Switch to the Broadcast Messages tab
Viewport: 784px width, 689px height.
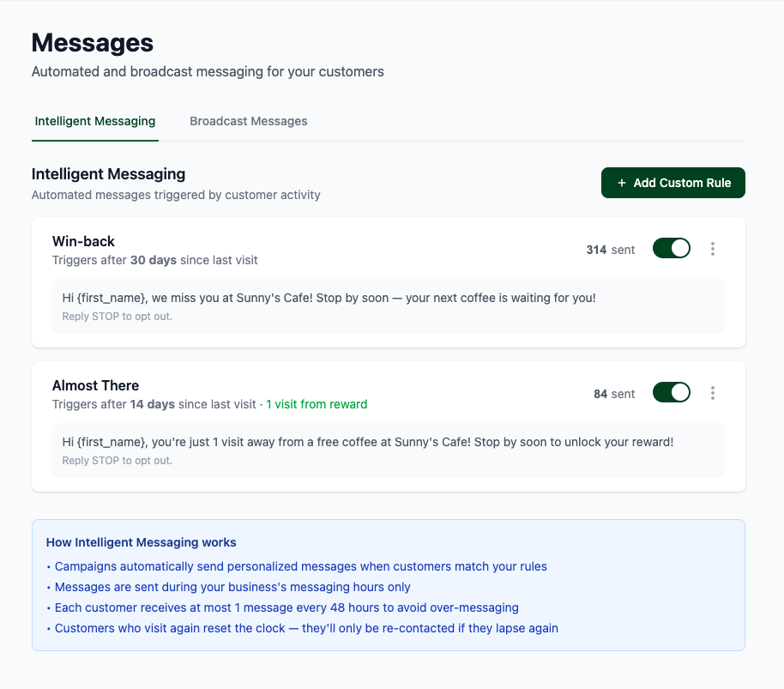(248, 121)
